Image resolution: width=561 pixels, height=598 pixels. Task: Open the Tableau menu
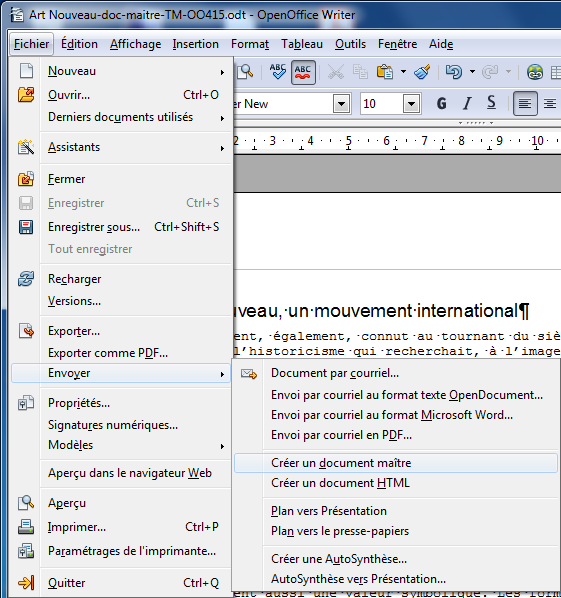click(302, 44)
